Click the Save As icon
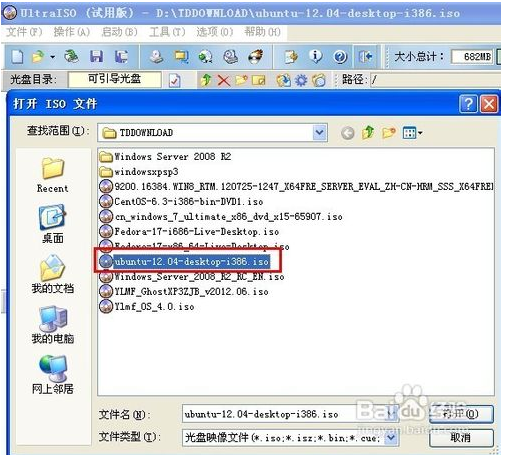Image resolution: width=506 pixels, height=455 pixels. coord(121,57)
